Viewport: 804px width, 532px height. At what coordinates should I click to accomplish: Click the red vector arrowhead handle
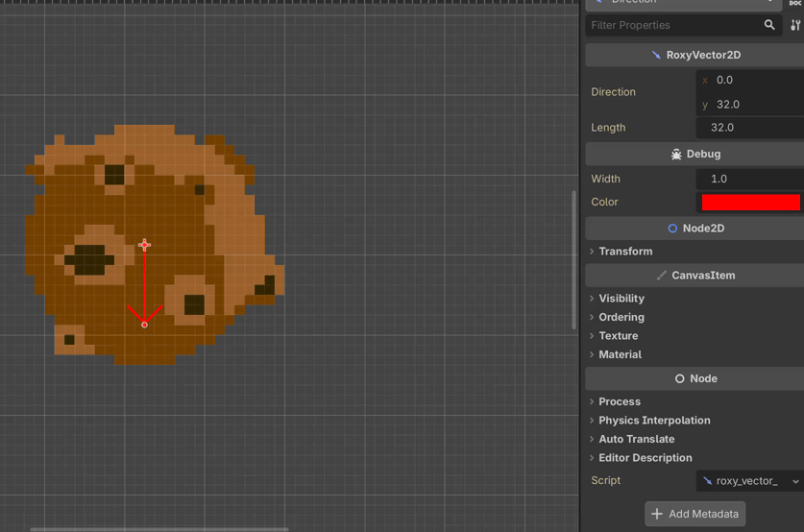(145, 325)
